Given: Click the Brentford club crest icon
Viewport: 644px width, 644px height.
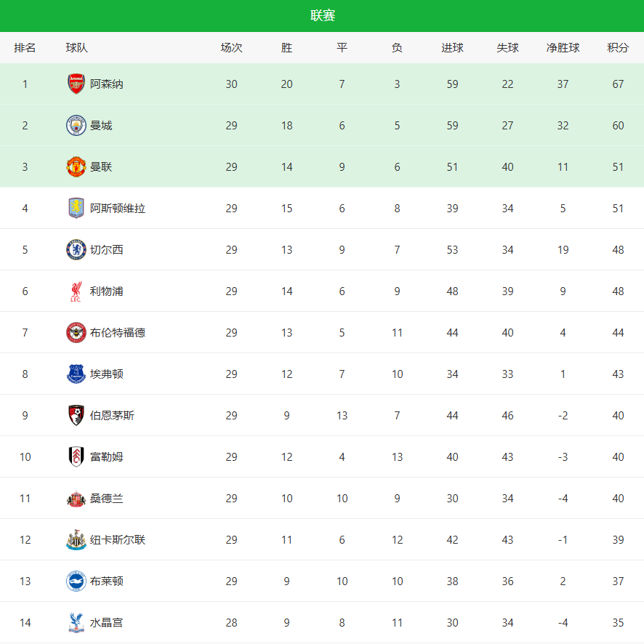Looking at the screenshot, I should [76, 333].
